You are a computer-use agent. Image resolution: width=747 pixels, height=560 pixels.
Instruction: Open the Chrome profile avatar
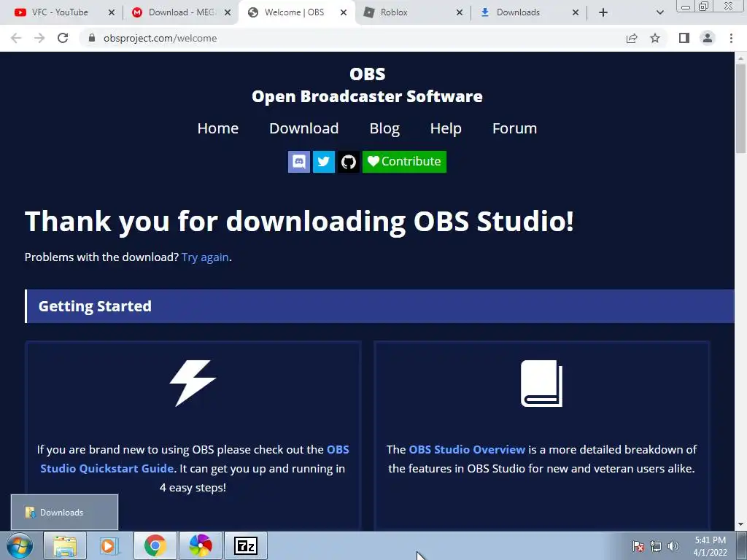pyautogui.click(x=708, y=38)
